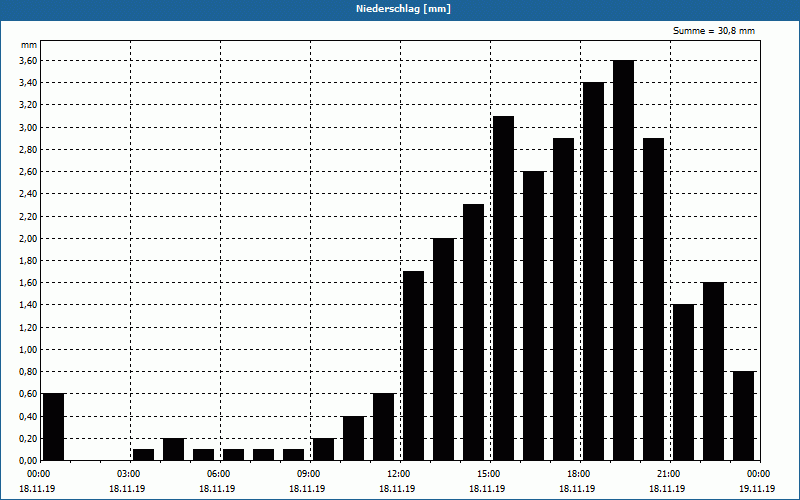
Task: Select the 21:00 time label
Action: click(670, 474)
